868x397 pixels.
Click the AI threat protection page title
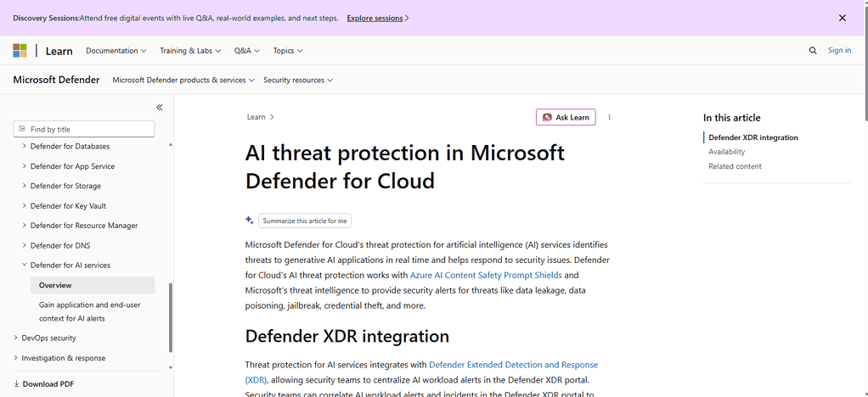pos(404,166)
